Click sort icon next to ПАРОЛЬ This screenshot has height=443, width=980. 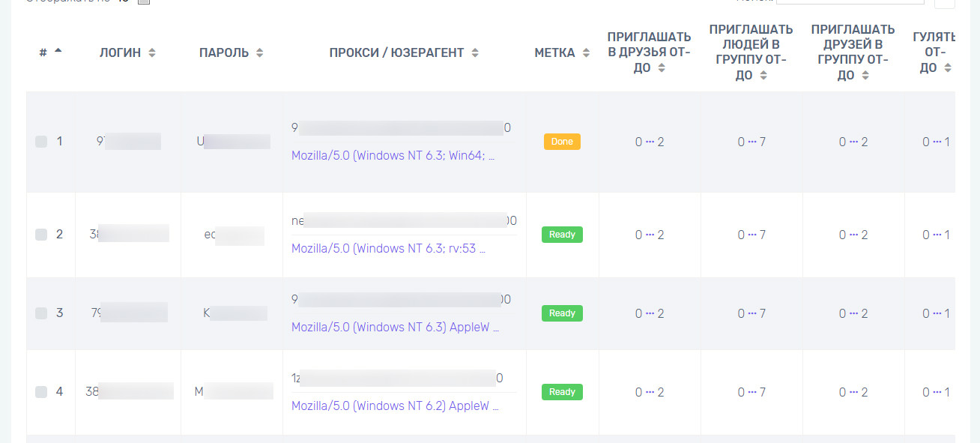(x=260, y=53)
